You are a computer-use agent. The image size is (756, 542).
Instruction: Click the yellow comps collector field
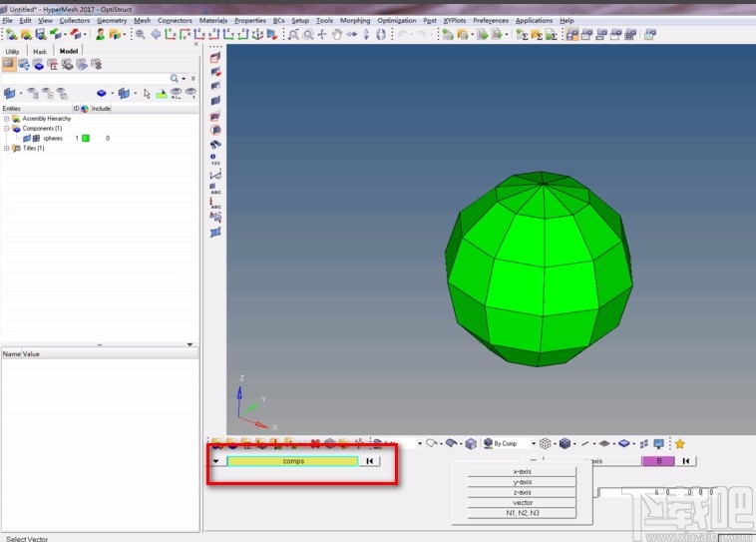[292, 462]
